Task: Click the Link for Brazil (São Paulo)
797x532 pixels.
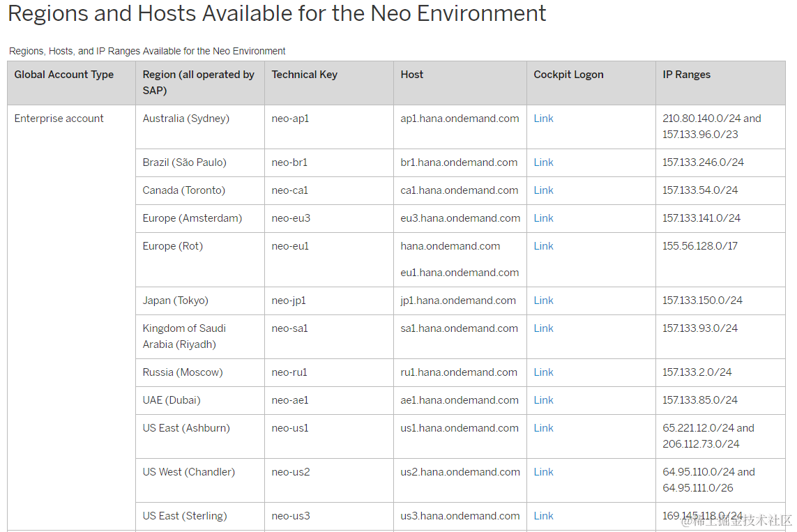Action: [x=543, y=162]
